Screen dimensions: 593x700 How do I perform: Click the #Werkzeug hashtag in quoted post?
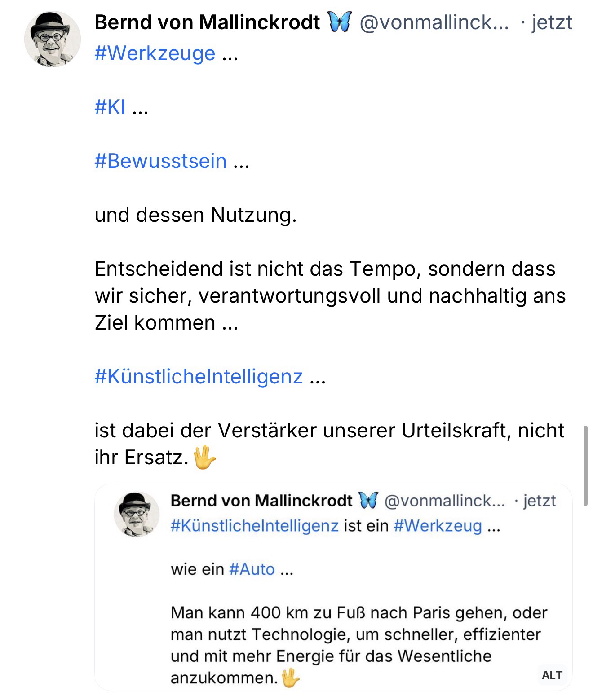point(438,525)
